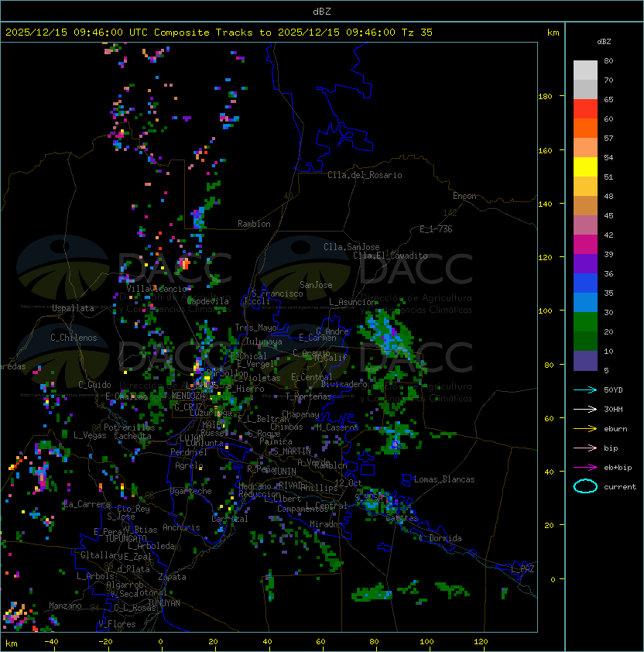
Task: Click the pink bip arrow icon
Action: [585, 448]
